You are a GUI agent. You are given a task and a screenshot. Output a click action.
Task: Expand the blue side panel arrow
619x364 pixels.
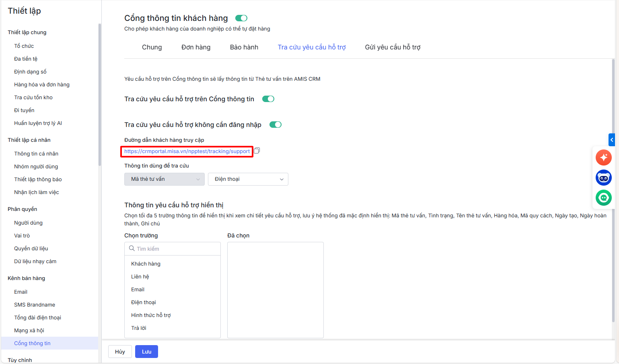click(x=612, y=140)
